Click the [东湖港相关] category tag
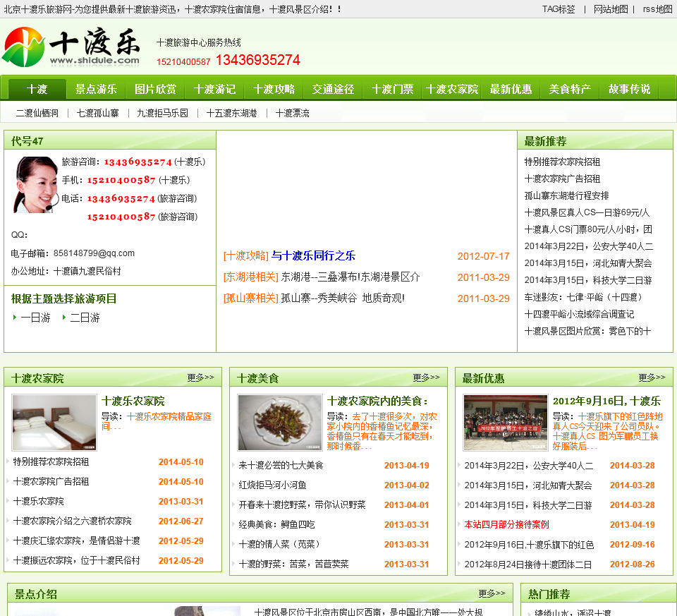The height and width of the screenshot is (616, 677). (251, 277)
